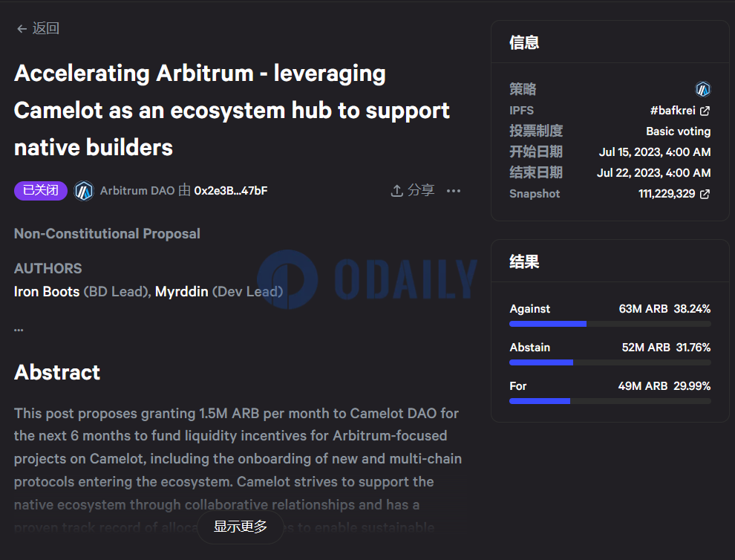
Task: Open Snapshot block external link icon
Action: (705, 194)
